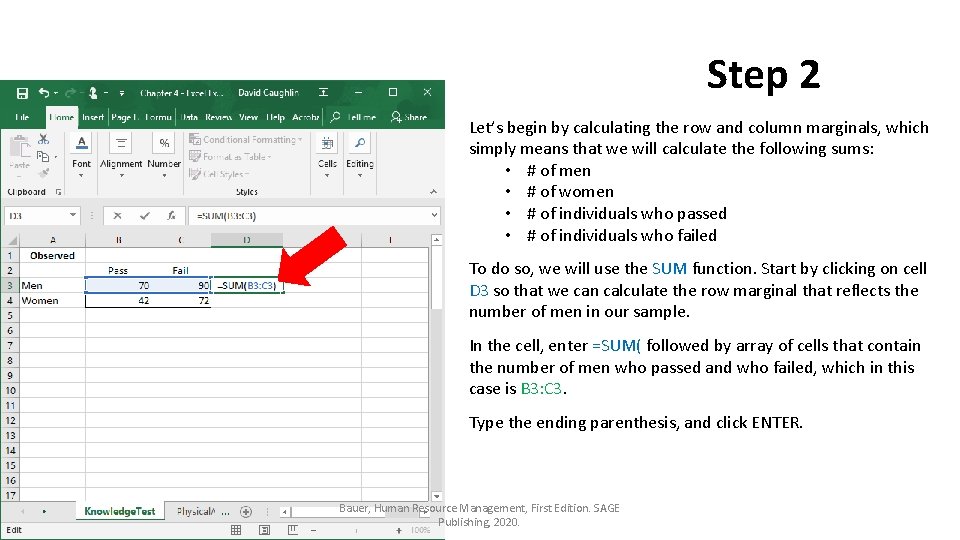Select row 4 header
Viewport: 960px width, 540px height.
click(x=10, y=301)
